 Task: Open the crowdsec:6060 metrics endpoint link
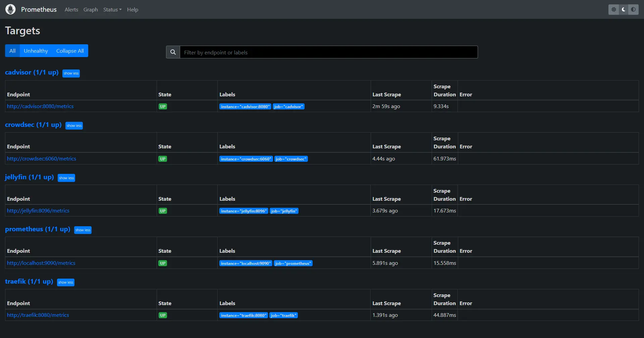[x=42, y=159]
